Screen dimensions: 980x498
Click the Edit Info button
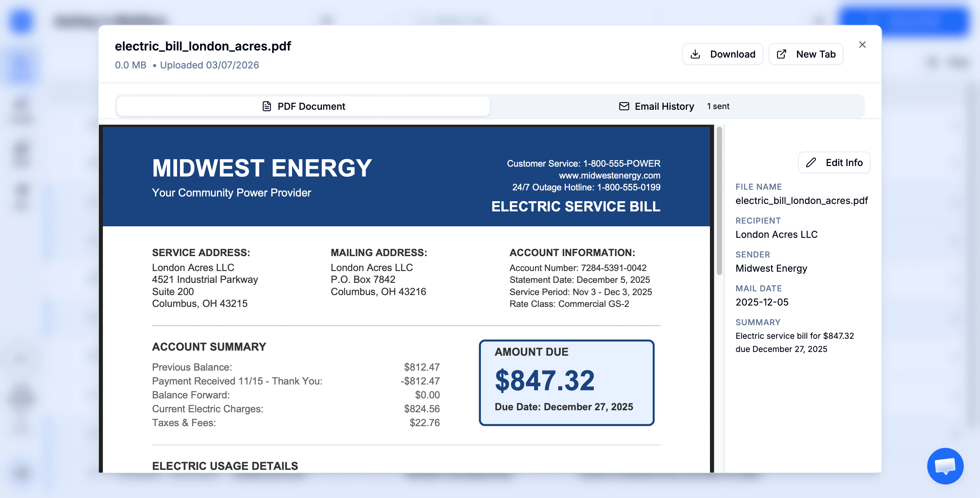click(x=834, y=163)
